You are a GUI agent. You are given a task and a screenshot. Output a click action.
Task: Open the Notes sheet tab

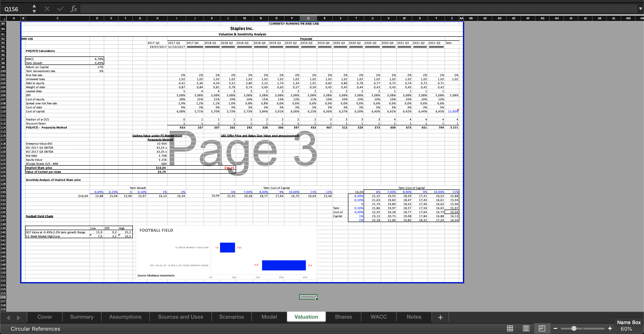click(414, 317)
